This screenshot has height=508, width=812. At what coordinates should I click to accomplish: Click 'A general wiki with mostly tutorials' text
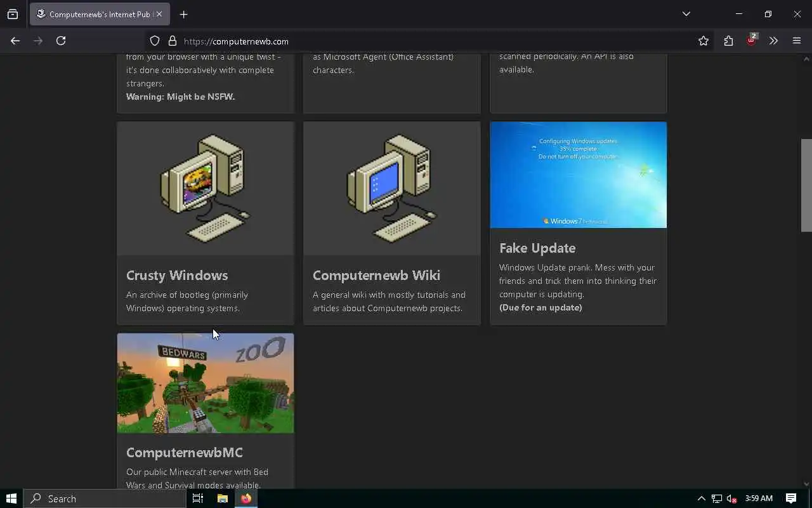(389, 302)
